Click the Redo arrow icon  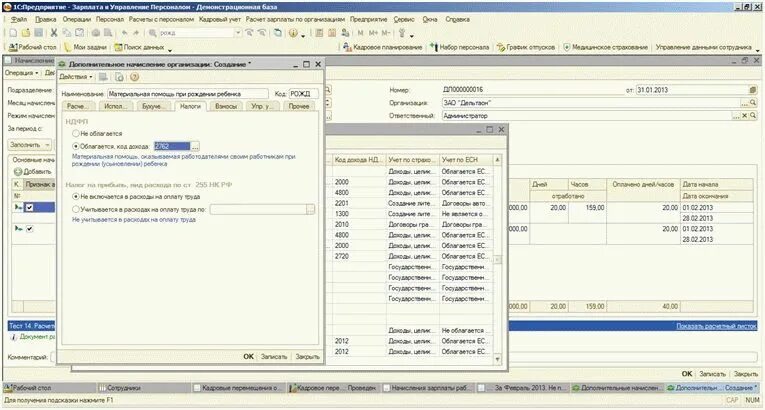click(137, 33)
